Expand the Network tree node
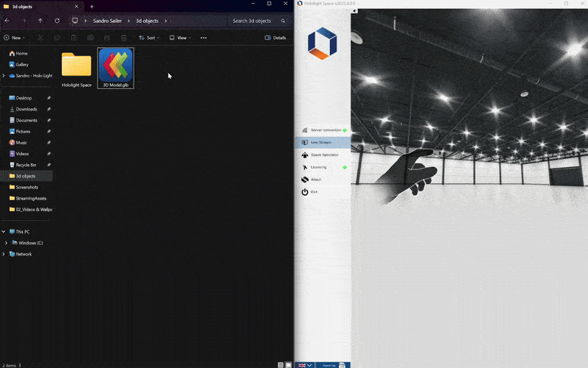Screen dimensions: 588x368 pos(4,254)
